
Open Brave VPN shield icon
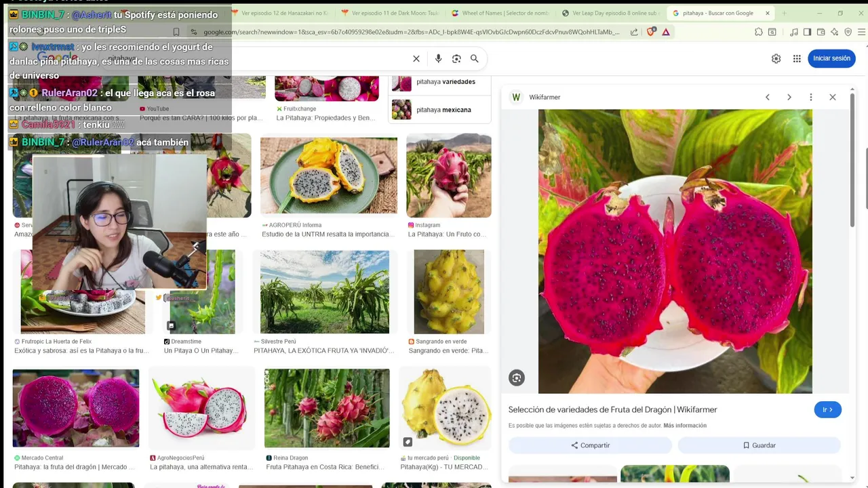(x=848, y=32)
